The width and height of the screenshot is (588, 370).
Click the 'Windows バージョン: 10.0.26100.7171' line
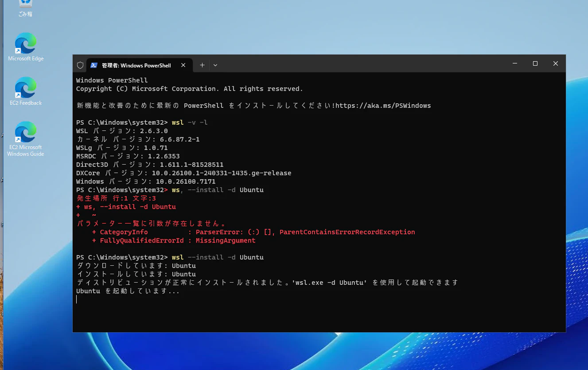pos(146,181)
